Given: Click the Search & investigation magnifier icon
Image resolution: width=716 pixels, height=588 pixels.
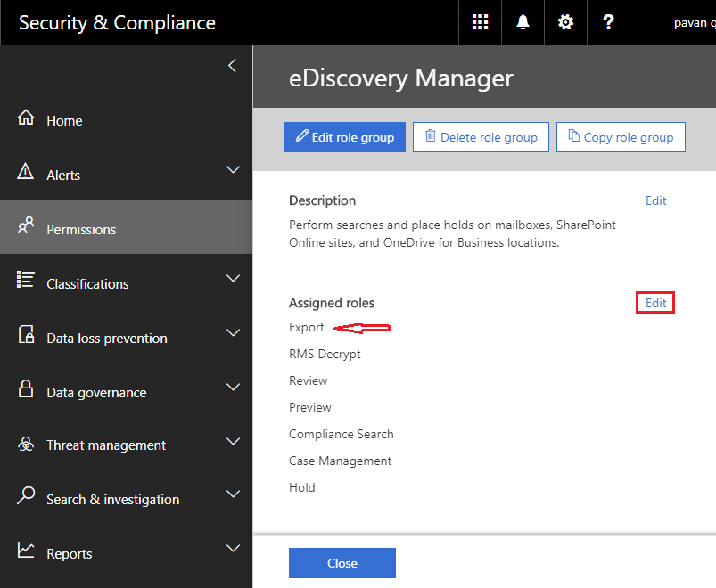Looking at the screenshot, I should click(26, 495).
